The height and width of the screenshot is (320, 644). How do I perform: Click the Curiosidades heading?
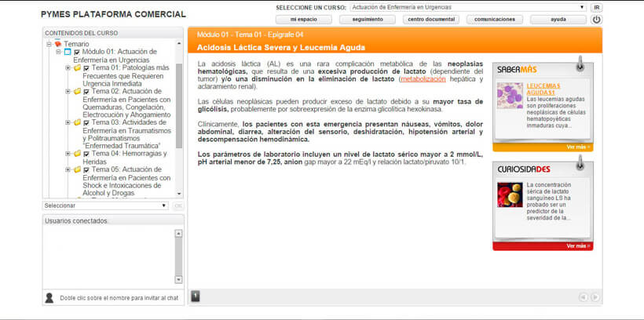point(524,169)
